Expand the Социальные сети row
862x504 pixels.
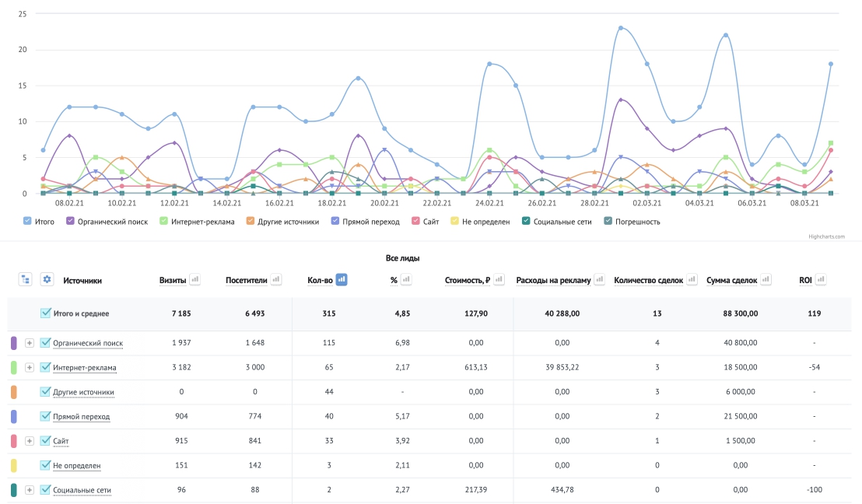tap(30, 490)
